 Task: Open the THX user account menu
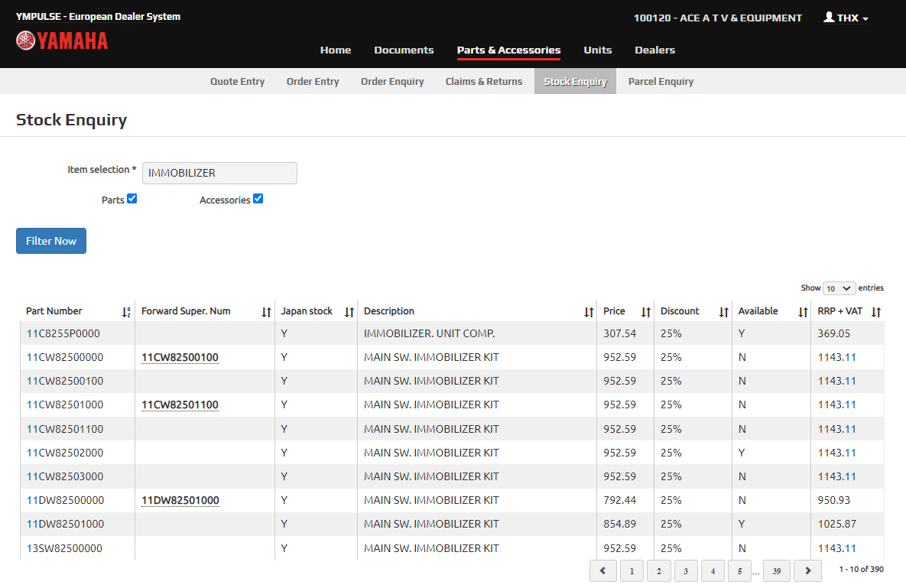[x=846, y=18]
